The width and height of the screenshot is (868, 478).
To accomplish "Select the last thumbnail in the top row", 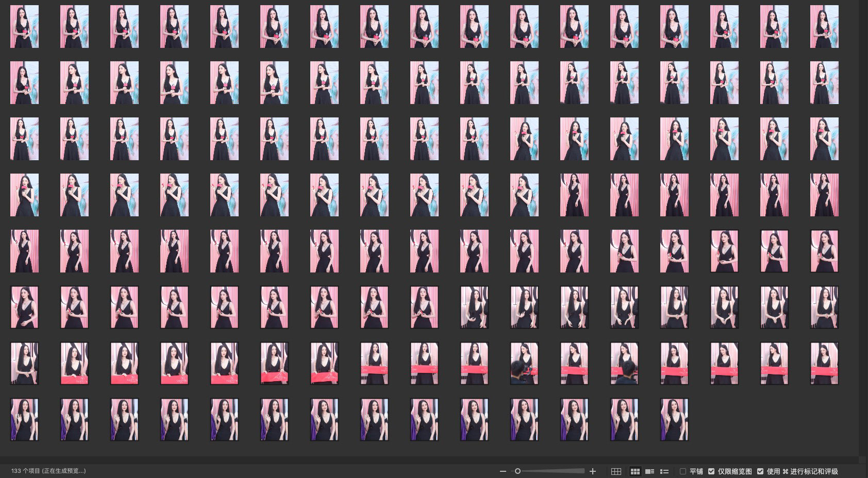I will point(824,27).
